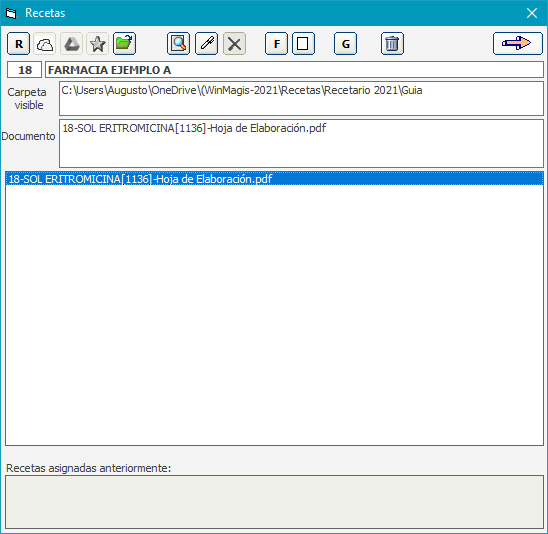
Task: Click the G toolbar button
Action: tap(346, 44)
